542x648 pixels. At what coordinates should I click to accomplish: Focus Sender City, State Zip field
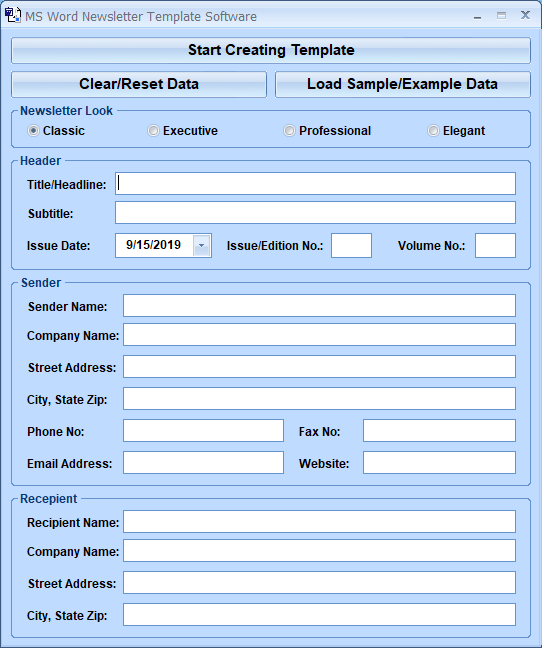tap(319, 398)
